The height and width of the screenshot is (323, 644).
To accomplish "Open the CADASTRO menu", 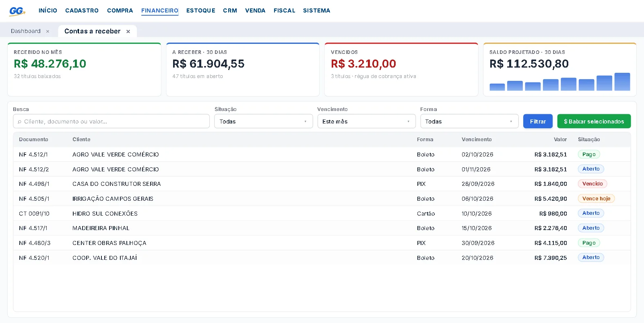I will click(x=82, y=11).
